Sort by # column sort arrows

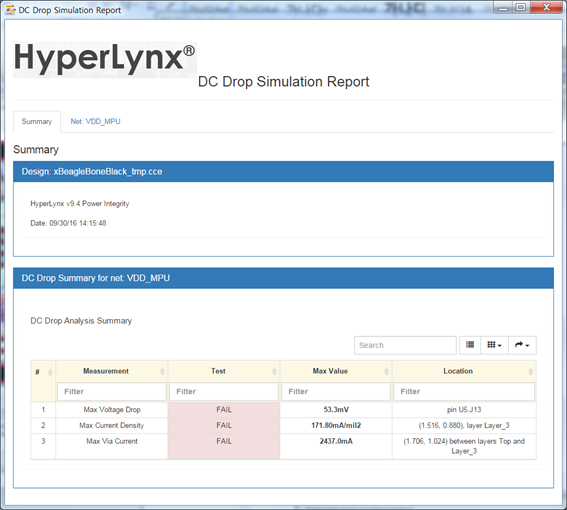(x=50, y=372)
